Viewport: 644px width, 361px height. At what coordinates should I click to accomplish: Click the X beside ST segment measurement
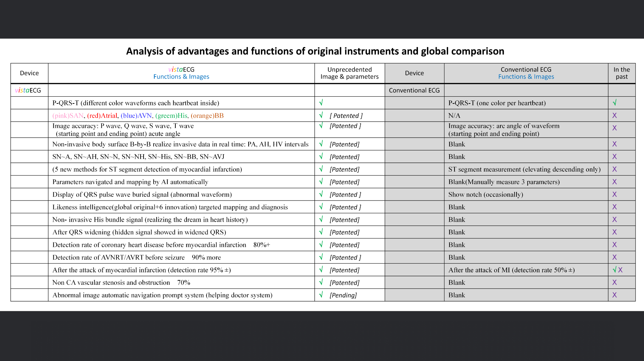pos(614,169)
